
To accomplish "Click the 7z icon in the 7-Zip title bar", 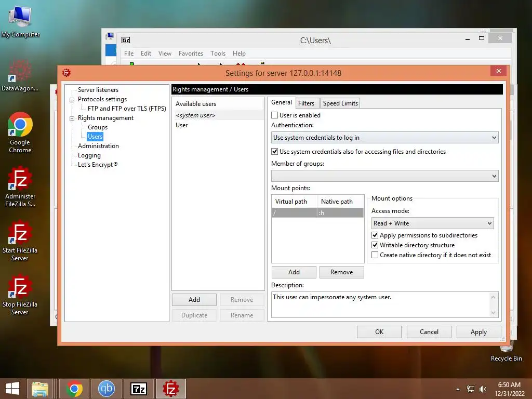I will pos(126,40).
